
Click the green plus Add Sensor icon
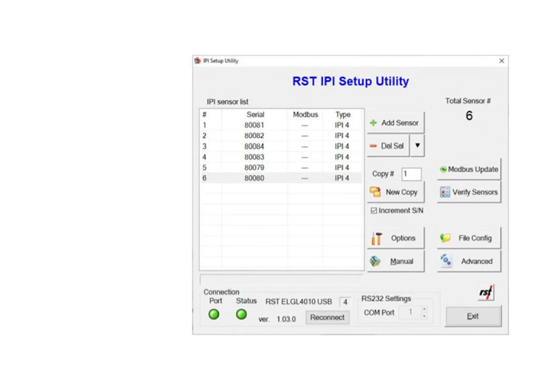pyautogui.click(x=373, y=122)
